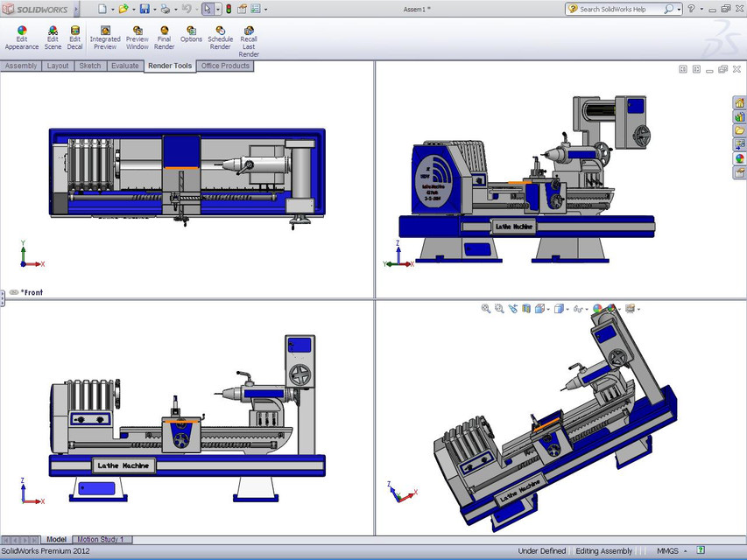Toggle visibility eye next to *Front view
Image resolution: width=747 pixels, height=560 pixels.
[14, 292]
